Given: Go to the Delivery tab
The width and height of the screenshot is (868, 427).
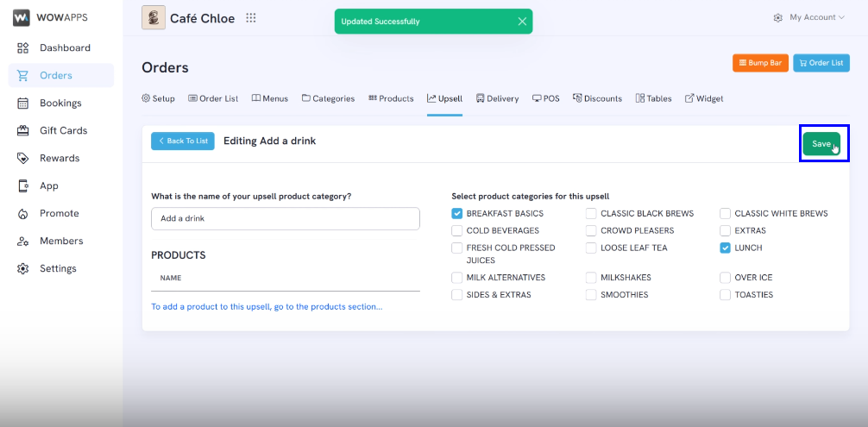Looking at the screenshot, I should pyautogui.click(x=497, y=98).
